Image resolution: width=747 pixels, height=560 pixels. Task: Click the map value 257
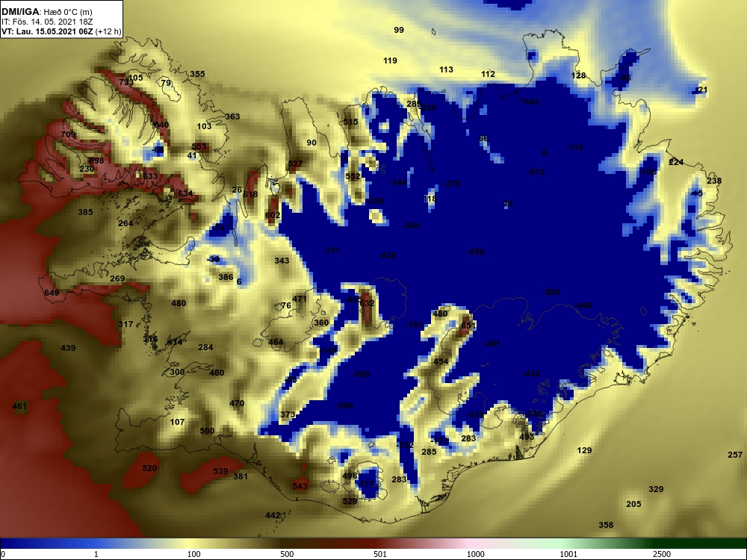[x=735, y=455]
